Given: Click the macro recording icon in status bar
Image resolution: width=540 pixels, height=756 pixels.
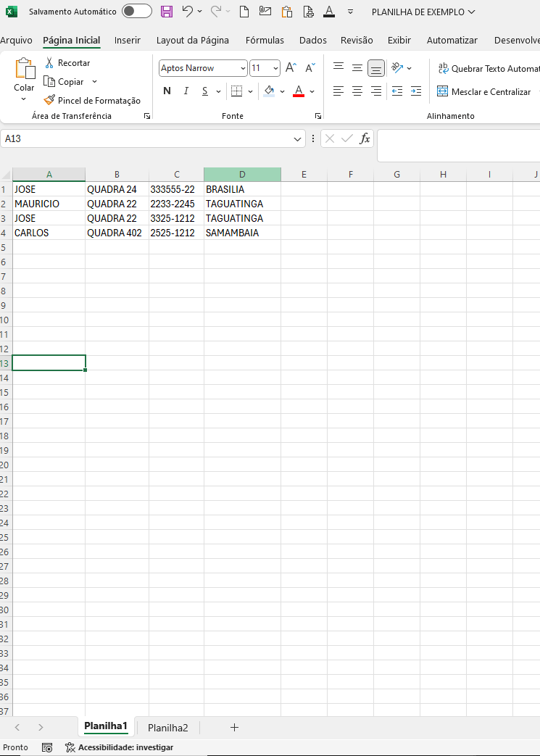Looking at the screenshot, I should (x=47, y=748).
